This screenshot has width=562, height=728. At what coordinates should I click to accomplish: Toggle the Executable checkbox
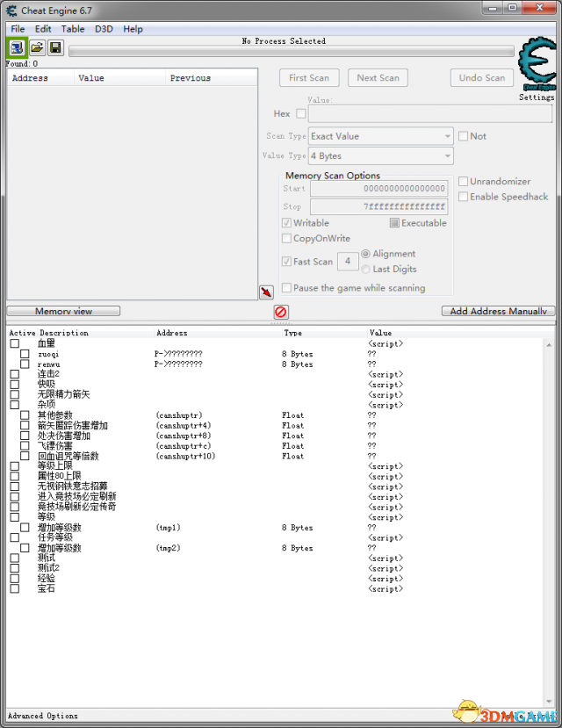point(394,223)
